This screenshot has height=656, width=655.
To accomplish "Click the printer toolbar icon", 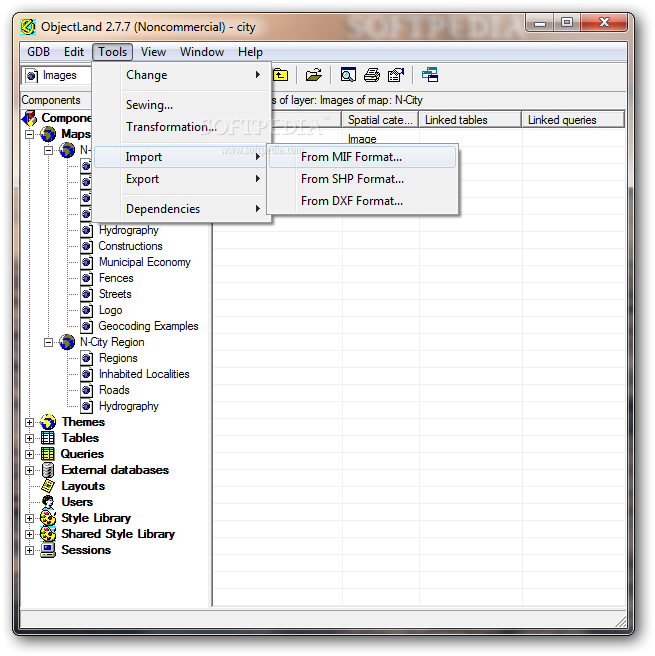I will (x=371, y=75).
